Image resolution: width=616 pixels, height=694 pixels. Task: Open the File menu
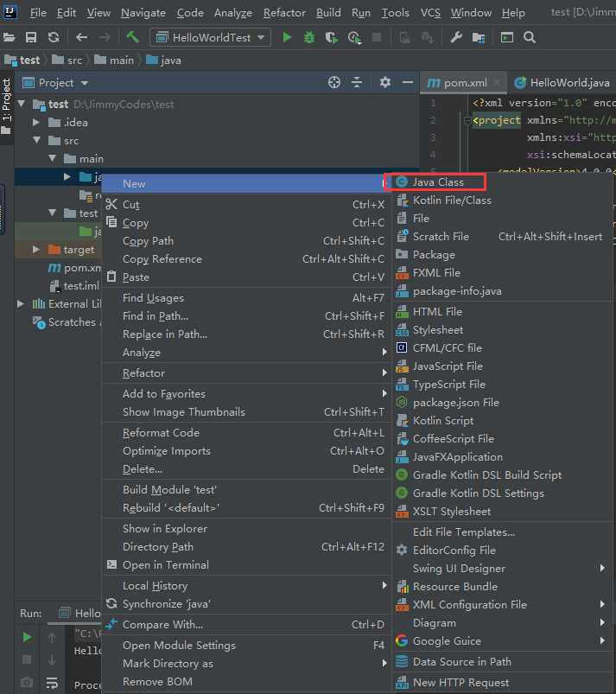(x=38, y=13)
